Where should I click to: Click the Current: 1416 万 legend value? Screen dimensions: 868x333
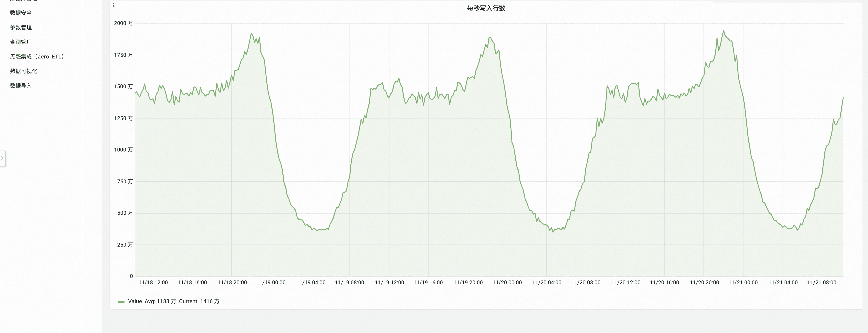tap(199, 301)
